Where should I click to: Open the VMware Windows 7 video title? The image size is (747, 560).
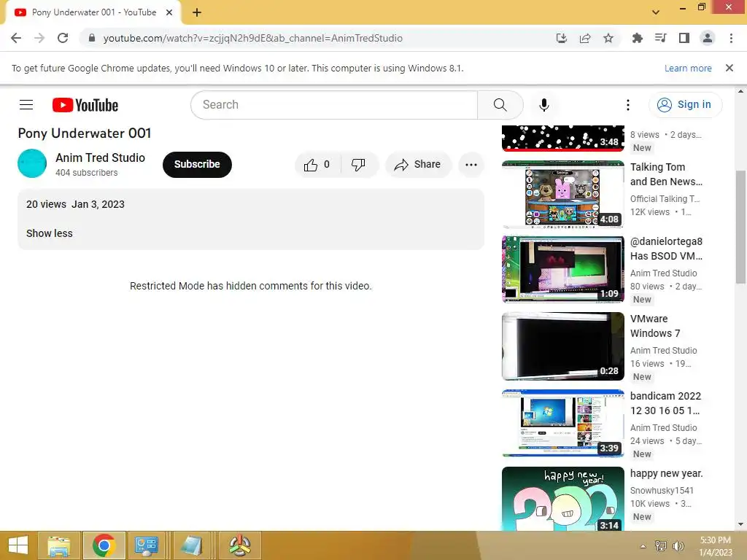pos(655,326)
